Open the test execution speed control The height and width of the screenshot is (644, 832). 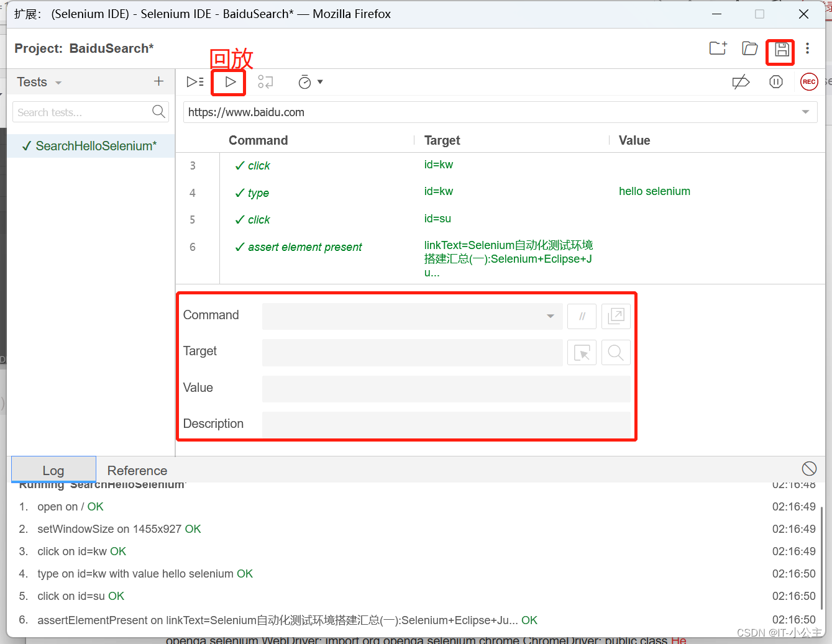tap(310, 82)
